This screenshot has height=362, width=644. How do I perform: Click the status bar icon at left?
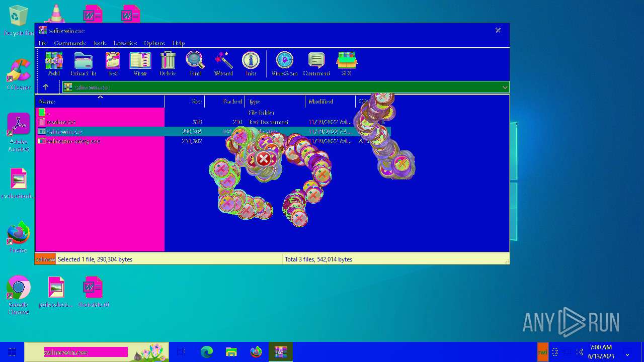point(45,259)
